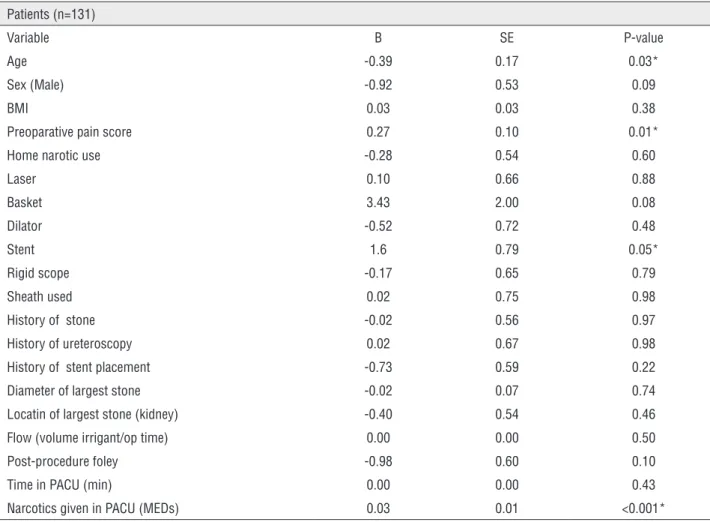Screen dimensions: 710x522
Task: Click the Dilator B value -0.52
Action: pos(378,226)
